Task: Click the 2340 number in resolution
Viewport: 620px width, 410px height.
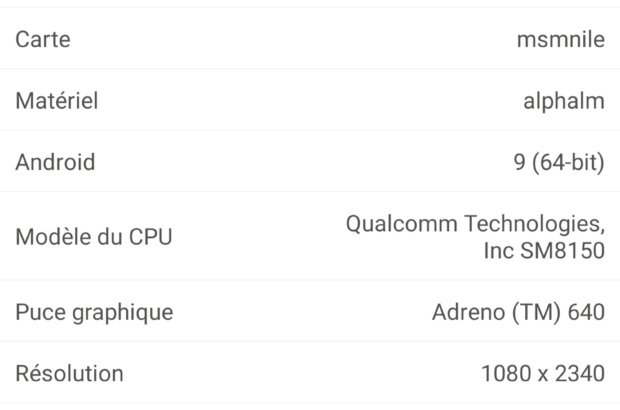Action: coord(580,374)
